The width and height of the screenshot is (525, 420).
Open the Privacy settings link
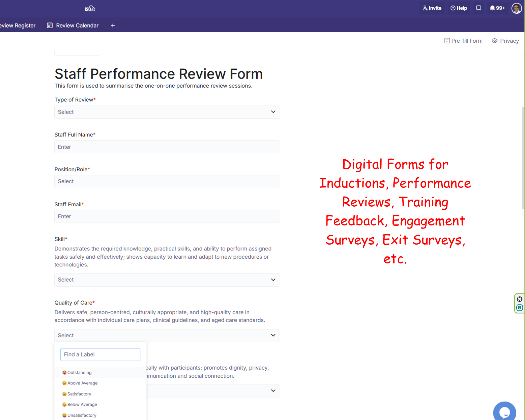tap(505, 41)
